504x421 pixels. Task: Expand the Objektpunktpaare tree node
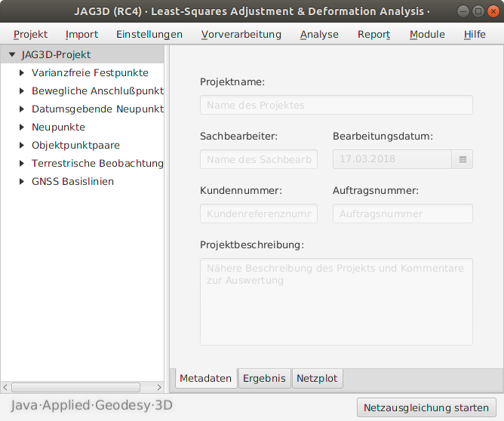pyautogui.click(x=22, y=146)
